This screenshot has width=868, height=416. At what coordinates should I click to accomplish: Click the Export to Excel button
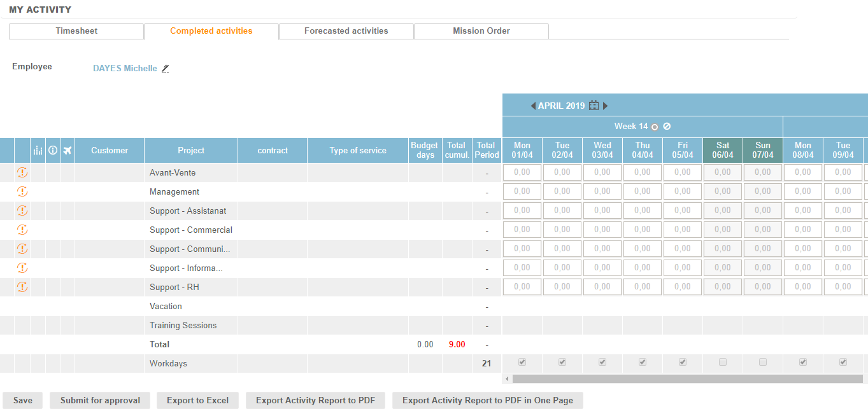click(x=197, y=401)
